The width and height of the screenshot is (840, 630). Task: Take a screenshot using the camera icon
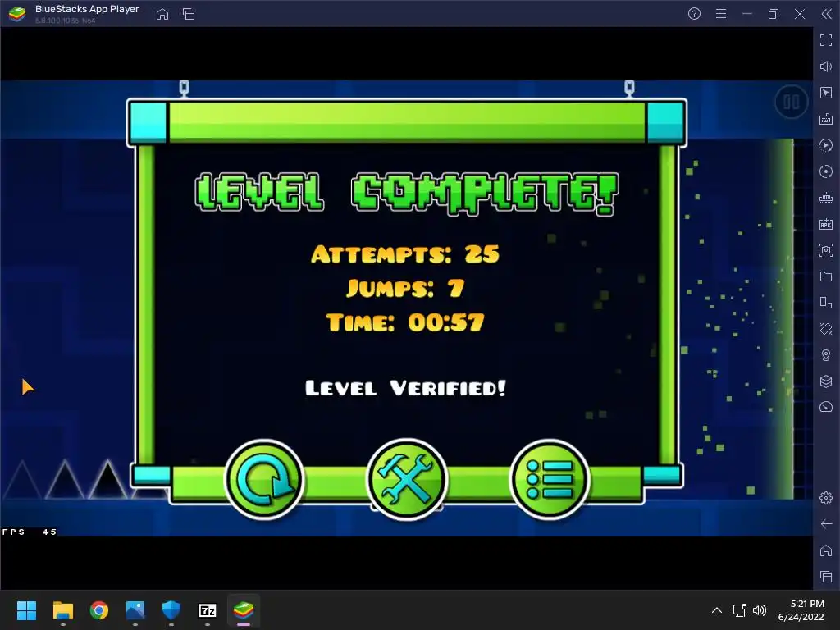[x=826, y=250]
